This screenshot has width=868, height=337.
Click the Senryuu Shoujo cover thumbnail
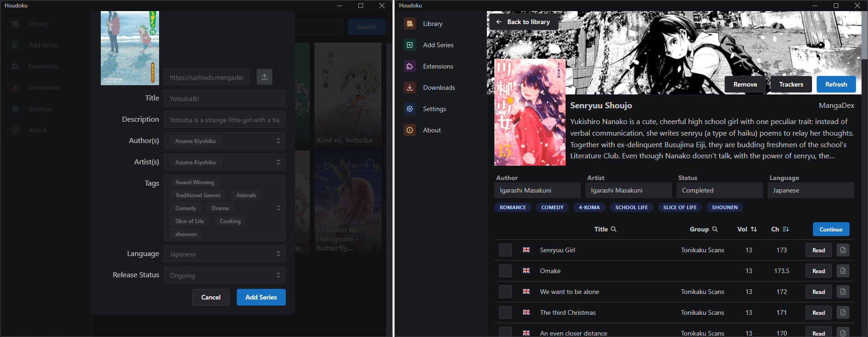[530, 112]
